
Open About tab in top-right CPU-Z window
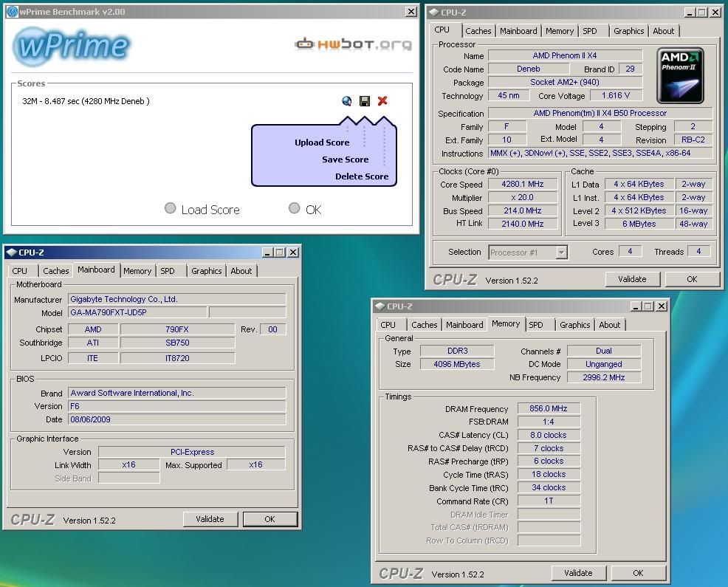click(x=664, y=31)
